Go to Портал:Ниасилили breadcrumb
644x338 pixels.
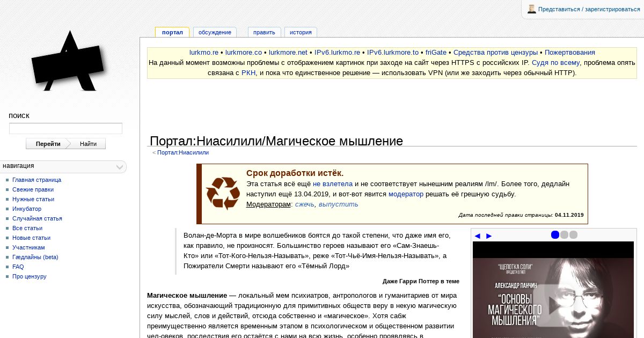point(183,152)
